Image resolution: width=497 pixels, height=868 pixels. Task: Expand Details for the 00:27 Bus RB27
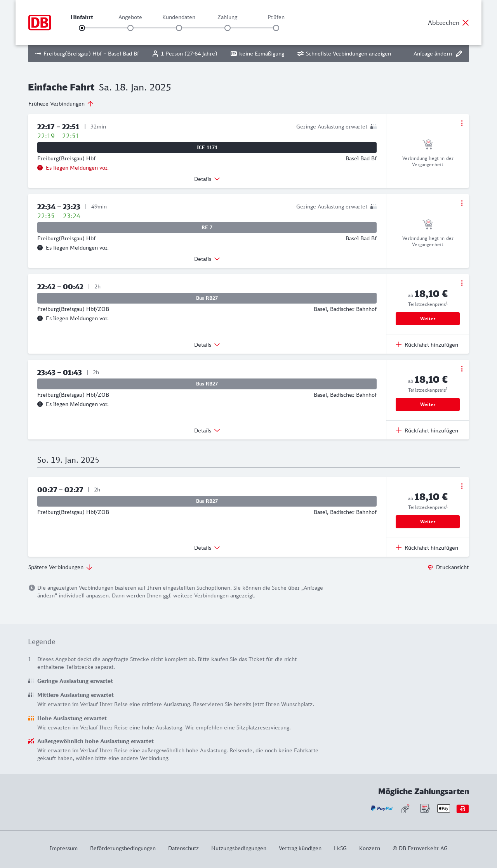[x=207, y=548]
